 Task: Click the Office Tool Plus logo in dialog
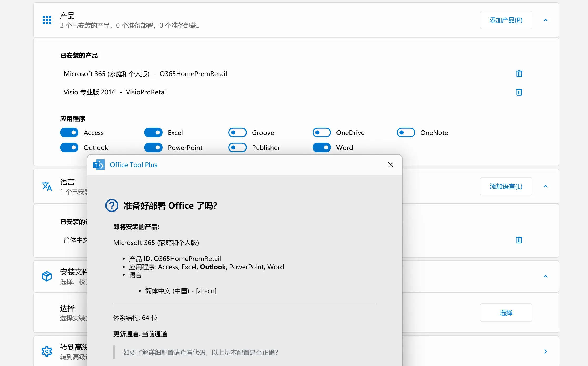[x=99, y=165]
